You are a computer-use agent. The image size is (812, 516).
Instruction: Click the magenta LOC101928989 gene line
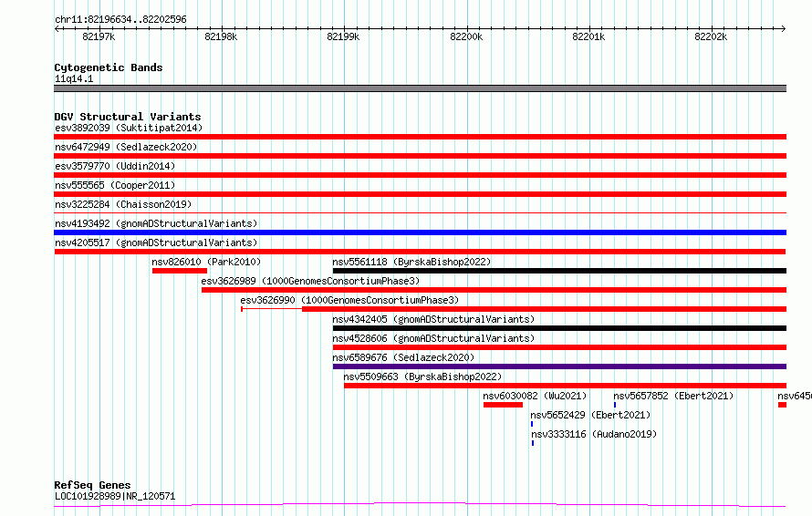coord(420,505)
